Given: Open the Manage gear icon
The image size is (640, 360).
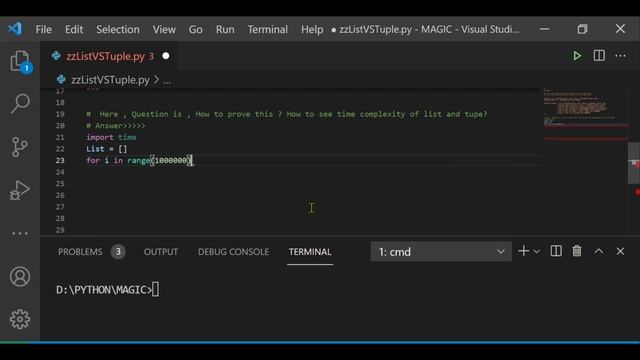Looking at the screenshot, I should click(x=20, y=319).
